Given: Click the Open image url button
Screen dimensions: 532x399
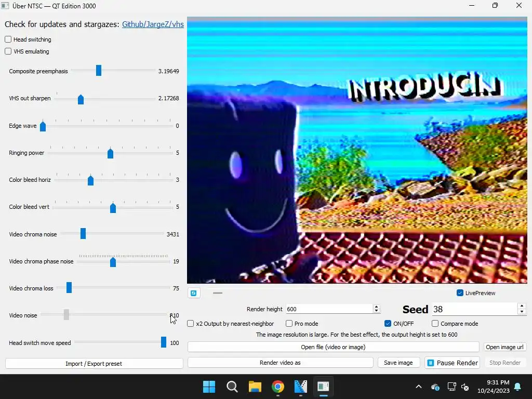Looking at the screenshot, I should pos(504,347).
